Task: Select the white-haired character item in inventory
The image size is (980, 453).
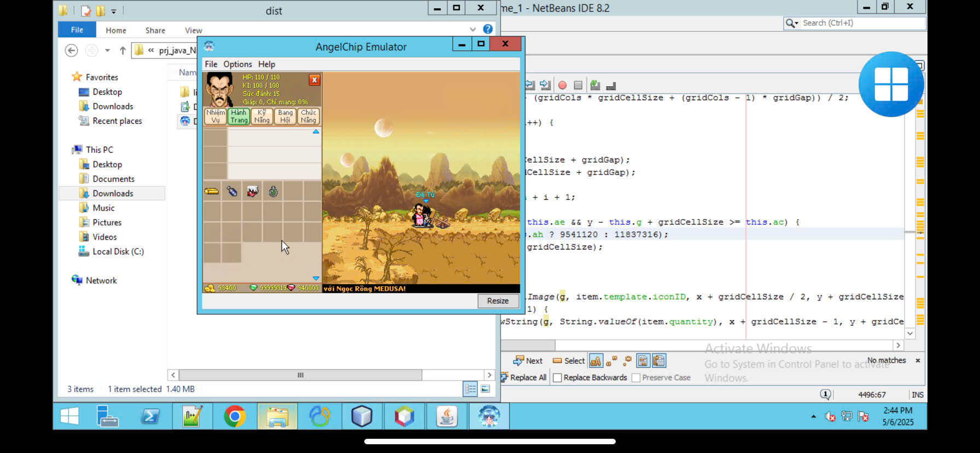Action: 252,191
